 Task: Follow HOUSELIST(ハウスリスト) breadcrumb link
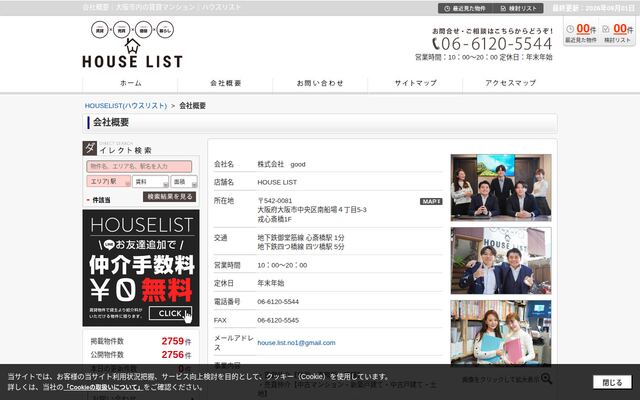[x=126, y=106]
